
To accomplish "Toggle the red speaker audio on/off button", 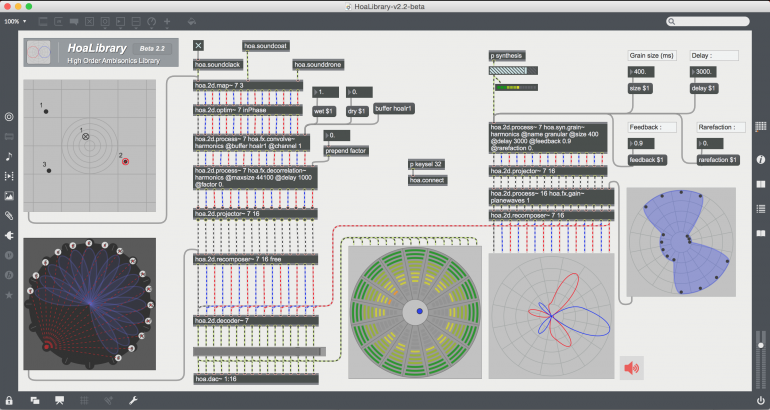I will point(632,367).
